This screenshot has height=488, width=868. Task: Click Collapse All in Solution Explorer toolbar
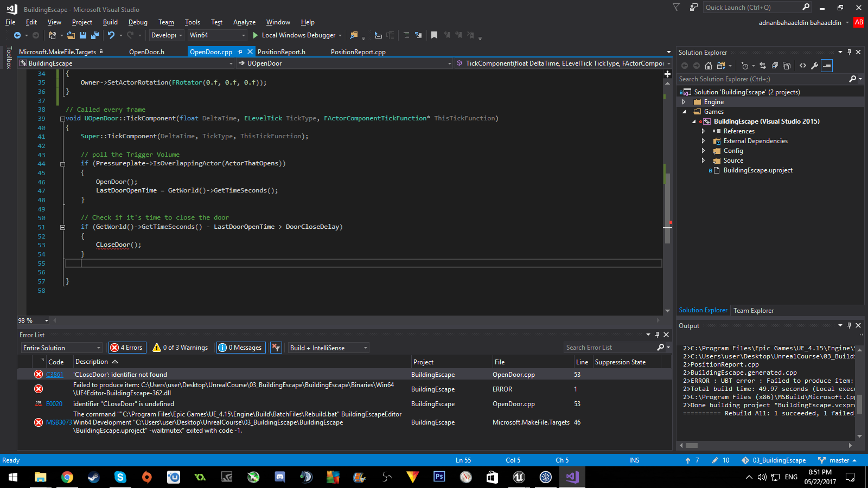(775, 66)
